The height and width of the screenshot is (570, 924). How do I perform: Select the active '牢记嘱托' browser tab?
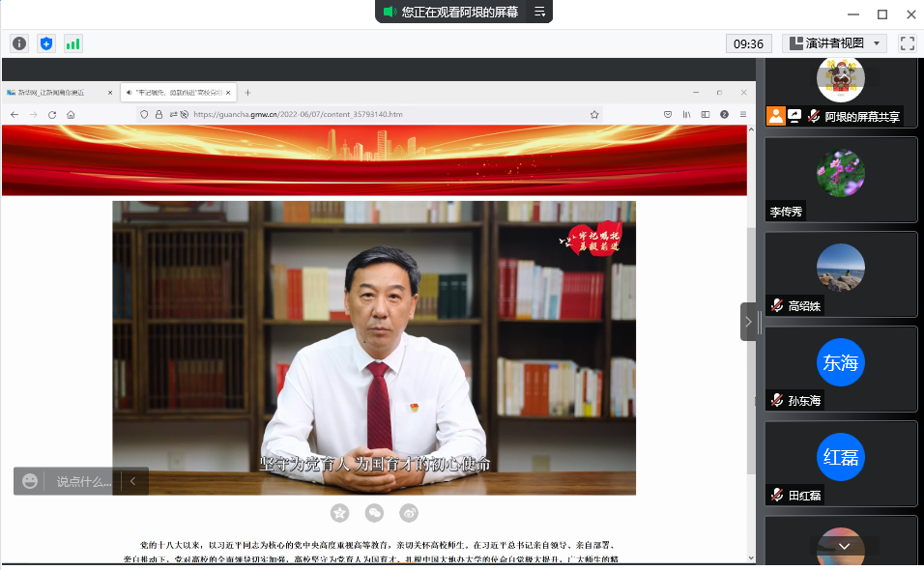click(x=179, y=93)
